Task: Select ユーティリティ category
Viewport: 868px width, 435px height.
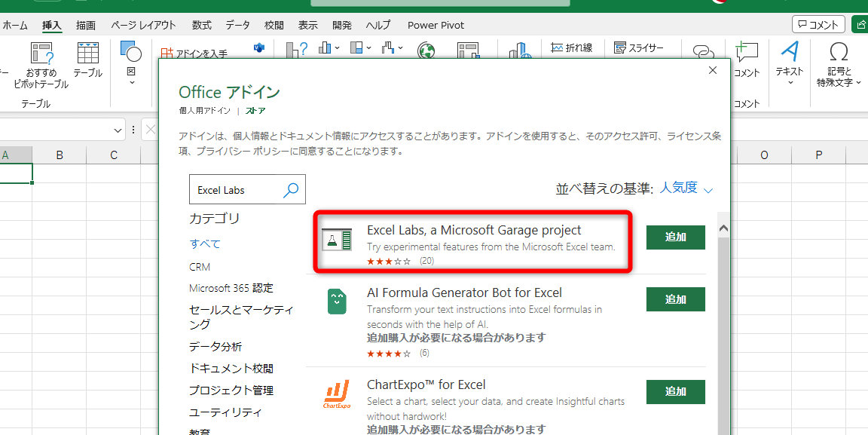Action: pyautogui.click(x=225, y=412)
